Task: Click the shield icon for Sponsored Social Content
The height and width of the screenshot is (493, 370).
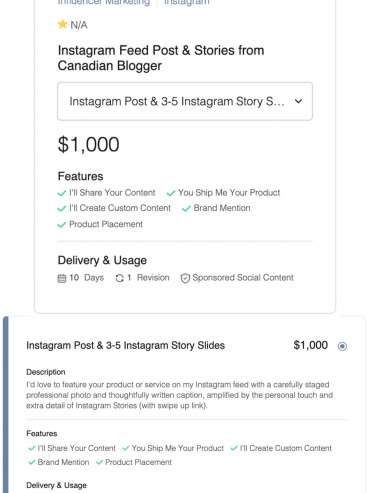Action: coord(185,278)
